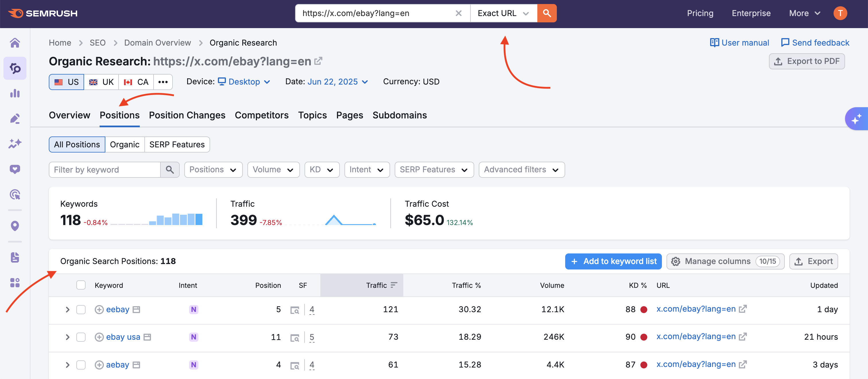Tick the checkbox for ebay usa

pyautogui.click(x=81, y=337)
